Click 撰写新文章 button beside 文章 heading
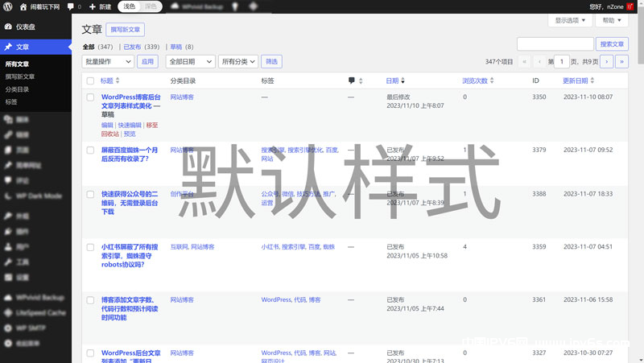Image resolution: width=644 pixels, height=363 pixels. [126, 30]
